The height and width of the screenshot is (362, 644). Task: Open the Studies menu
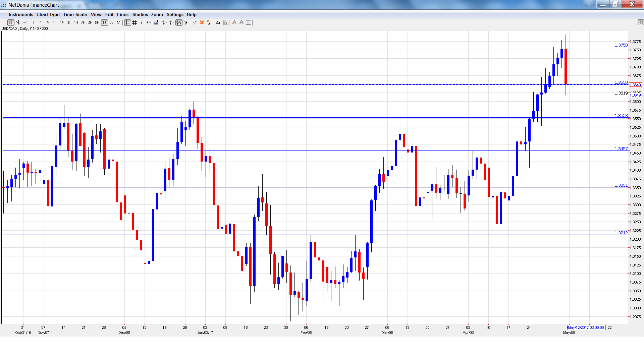(x=140, y=14)
